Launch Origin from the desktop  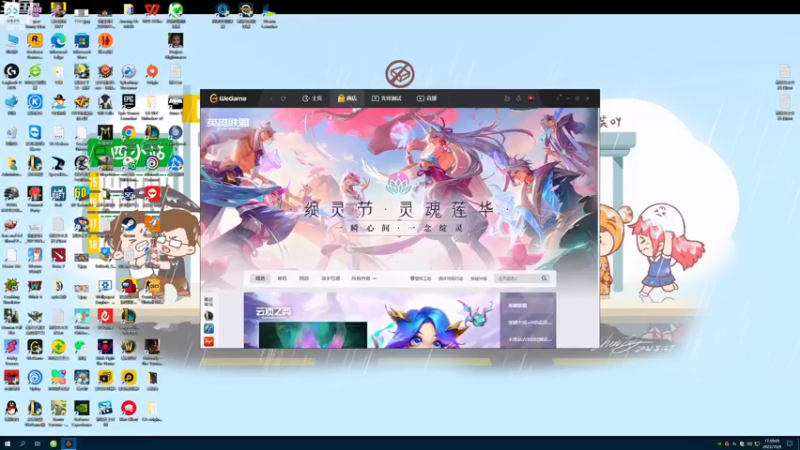coord(152,71)
